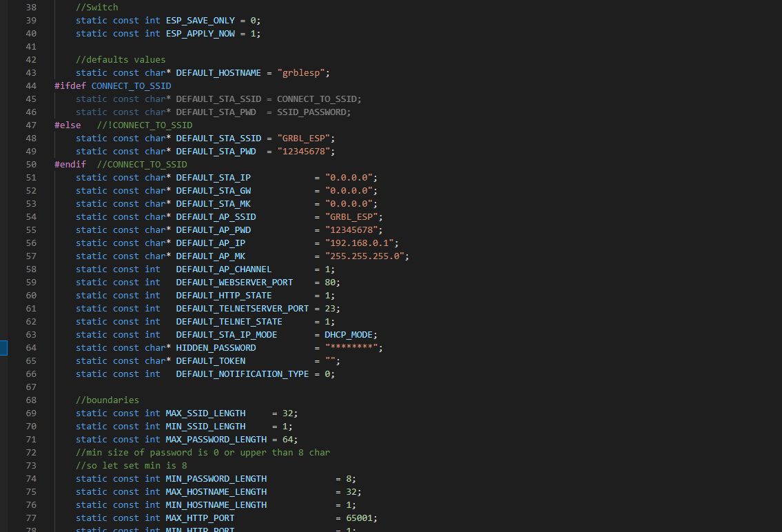Image resolution: width=782 pixels, height=532 pixels.
Task: Click the blue marker in the left margin
Action: (x=3, y=348)
